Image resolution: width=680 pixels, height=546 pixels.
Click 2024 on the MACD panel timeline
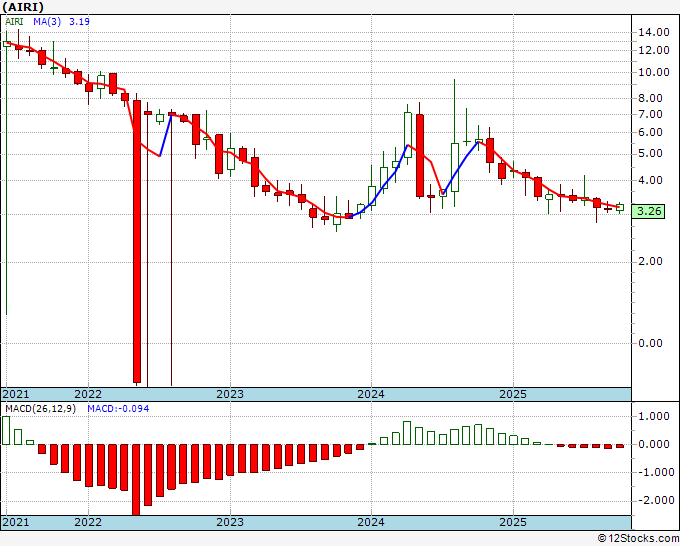pyautogui.click(x=371, y=522)
